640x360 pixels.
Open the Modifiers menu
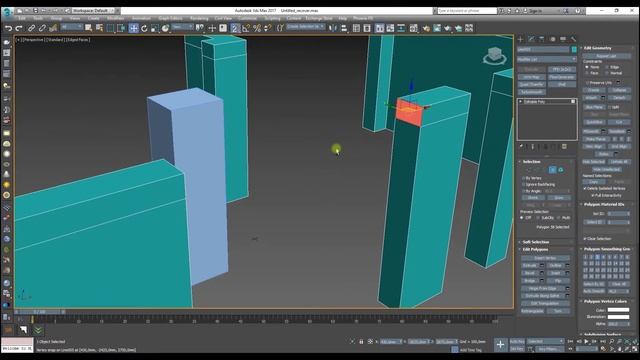coord(115,19)
